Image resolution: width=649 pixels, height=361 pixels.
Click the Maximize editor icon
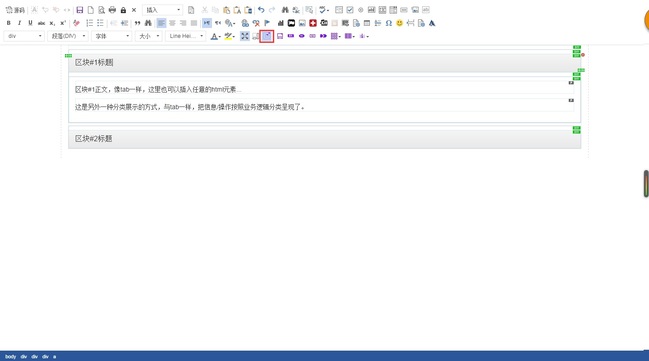pos(245,36)
